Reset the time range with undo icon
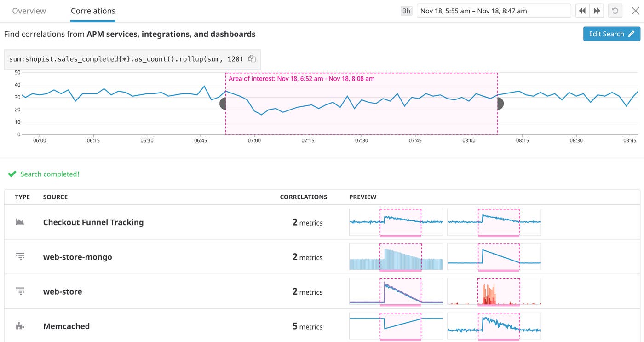644x342 pixels. pyautogui.click(x=615, y=11)
